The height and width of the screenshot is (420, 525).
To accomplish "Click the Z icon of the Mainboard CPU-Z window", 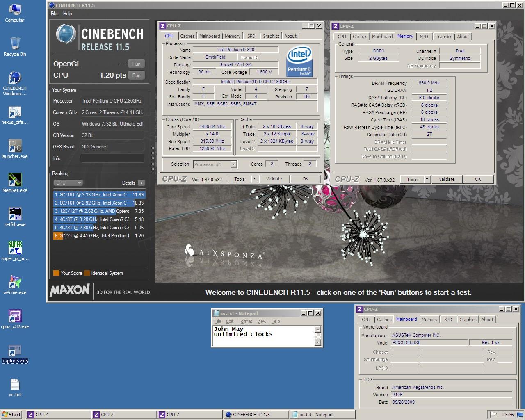I will (359, 309).
